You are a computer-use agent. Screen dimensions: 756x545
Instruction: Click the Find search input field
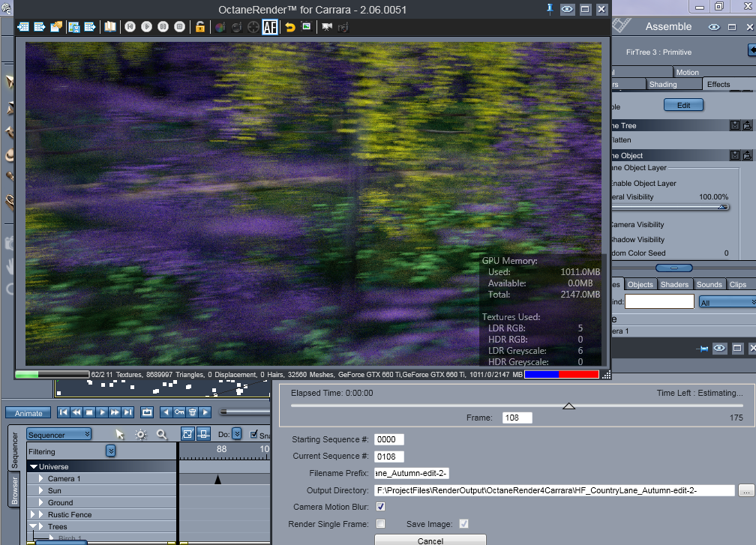tap(659, 301)
